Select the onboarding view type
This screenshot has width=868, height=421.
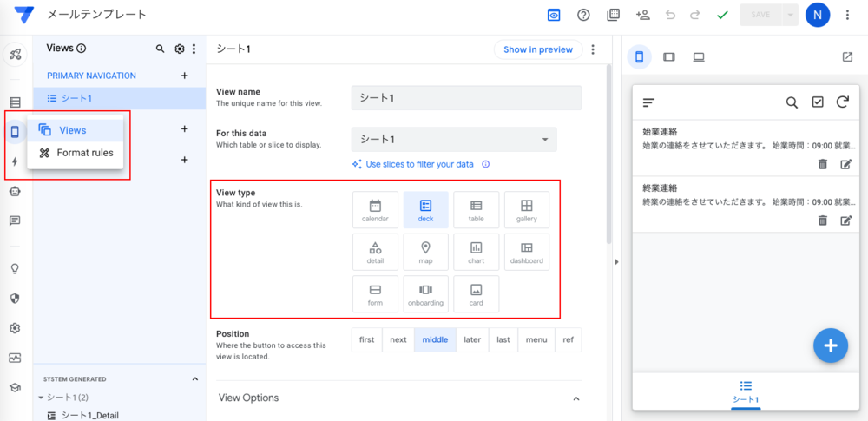coord(425,293)
